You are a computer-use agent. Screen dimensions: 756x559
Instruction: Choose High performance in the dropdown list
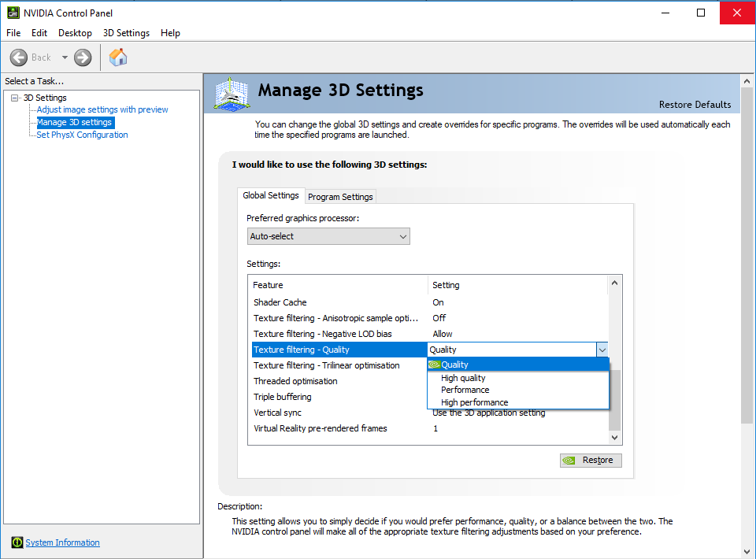click(518, 402)
